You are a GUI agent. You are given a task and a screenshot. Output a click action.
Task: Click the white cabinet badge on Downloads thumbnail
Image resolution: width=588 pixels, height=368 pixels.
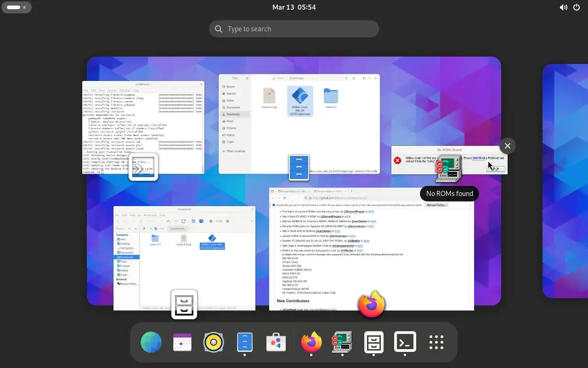tap(184, 304)
